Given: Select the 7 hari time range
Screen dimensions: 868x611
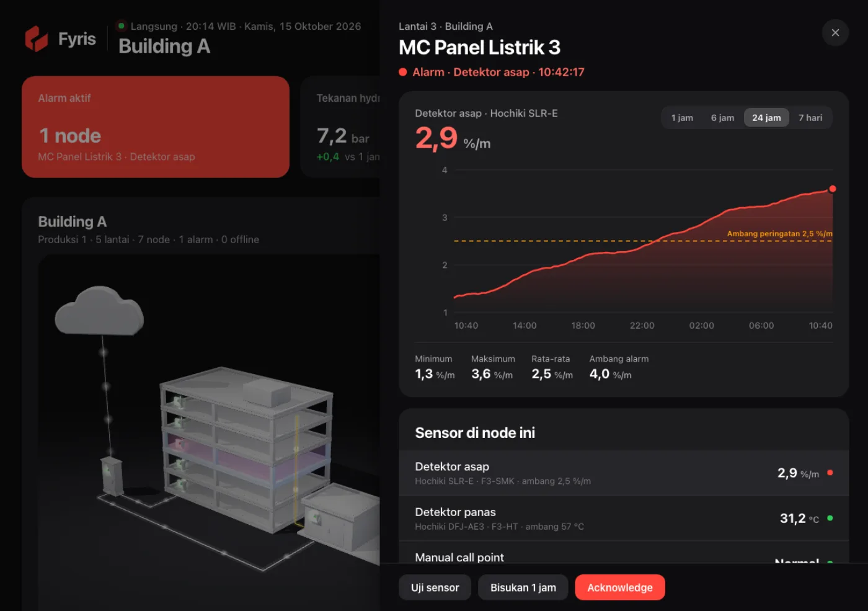Looking at the screenshot, I should 810,118.
